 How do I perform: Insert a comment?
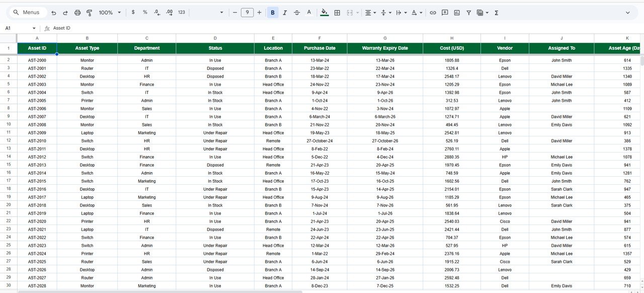click(x=445, y=13)
